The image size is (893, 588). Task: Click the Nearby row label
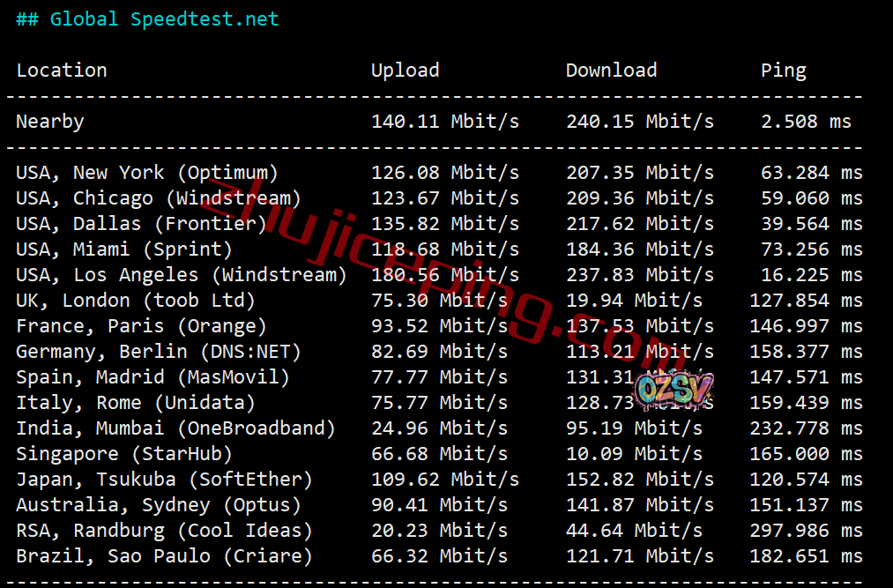click(x=50, y=122)
